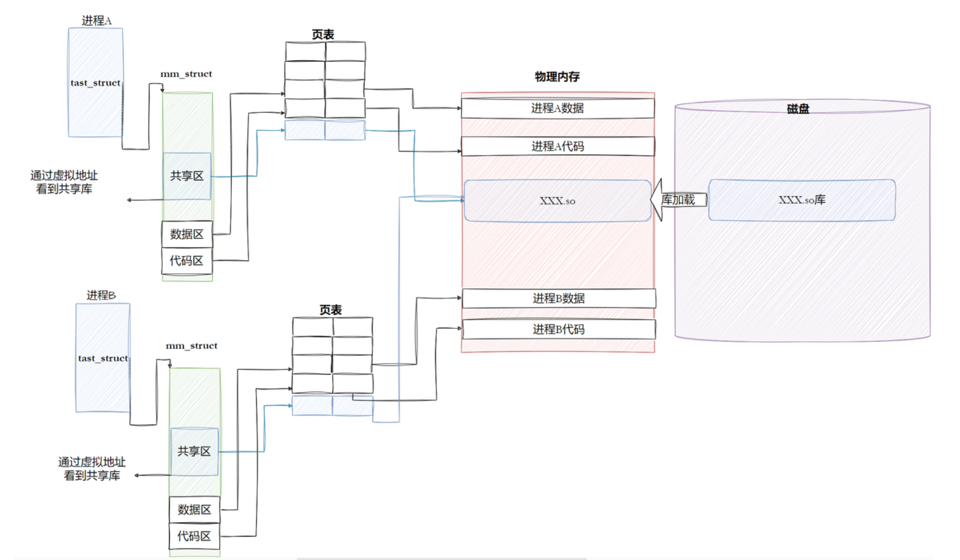960x560 pixels.
Task: Click process A's 代码区 box
Action: pyautogui.click(x=187, y=261)
